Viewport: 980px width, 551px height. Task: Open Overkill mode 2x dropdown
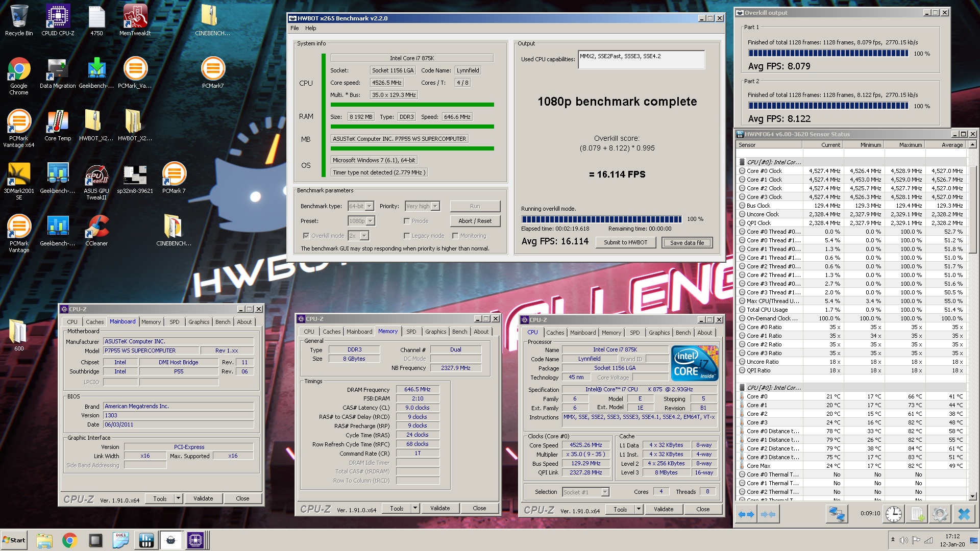tap(364, 236)
